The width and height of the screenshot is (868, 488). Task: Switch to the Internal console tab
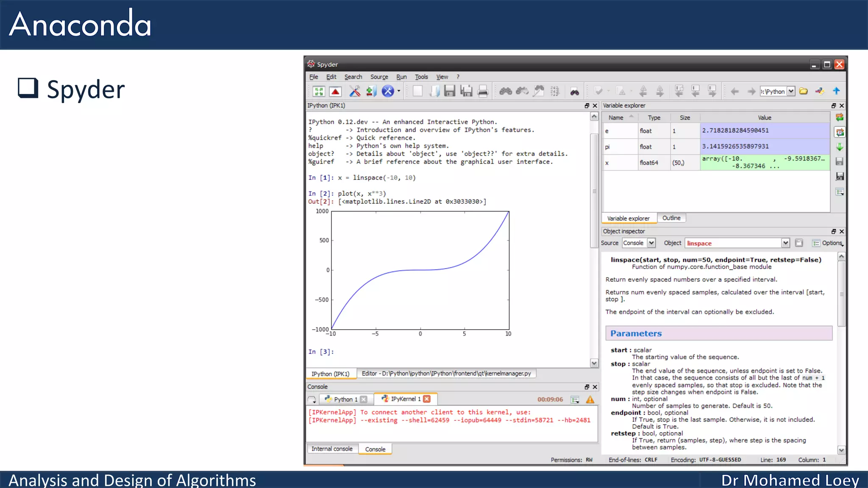[332, 449]
